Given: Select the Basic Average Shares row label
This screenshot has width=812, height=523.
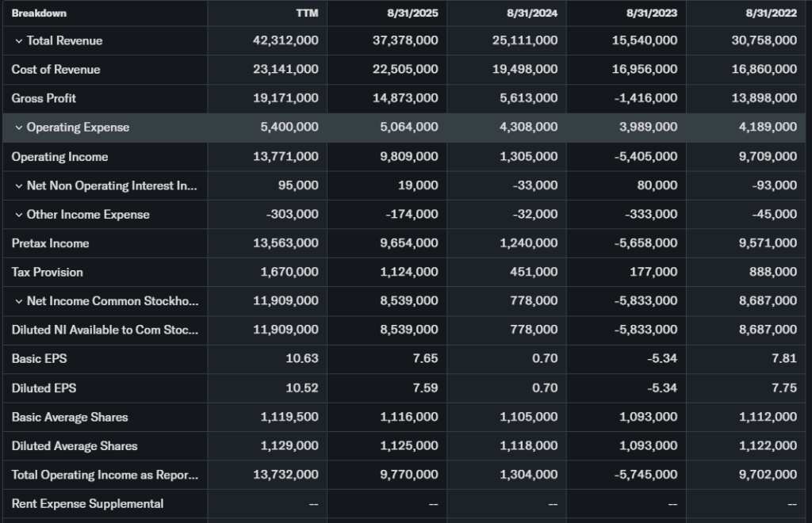Looking at the screenshot, I should [x=70, y=417].
